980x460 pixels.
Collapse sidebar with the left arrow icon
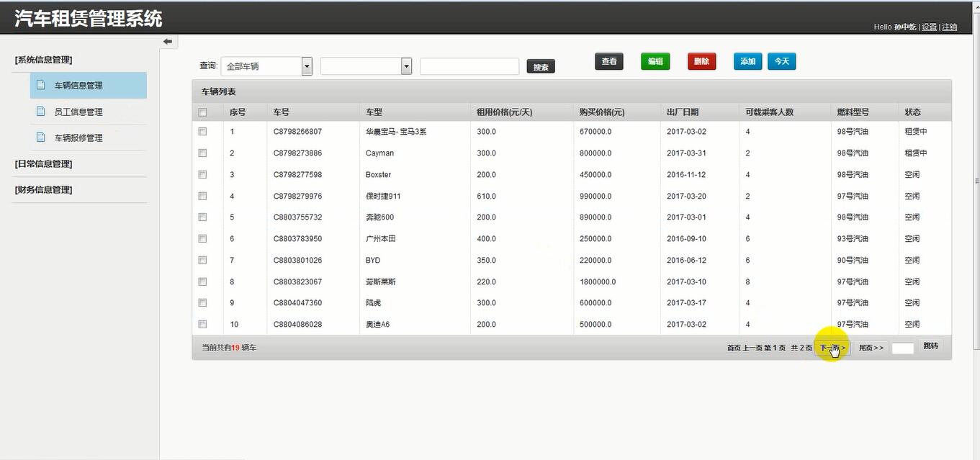click(x=167, y=42)
